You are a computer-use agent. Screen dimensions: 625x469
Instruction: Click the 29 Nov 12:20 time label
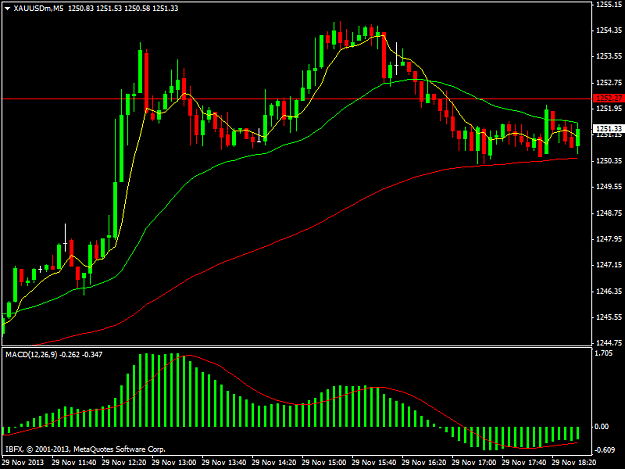point(124,463)
